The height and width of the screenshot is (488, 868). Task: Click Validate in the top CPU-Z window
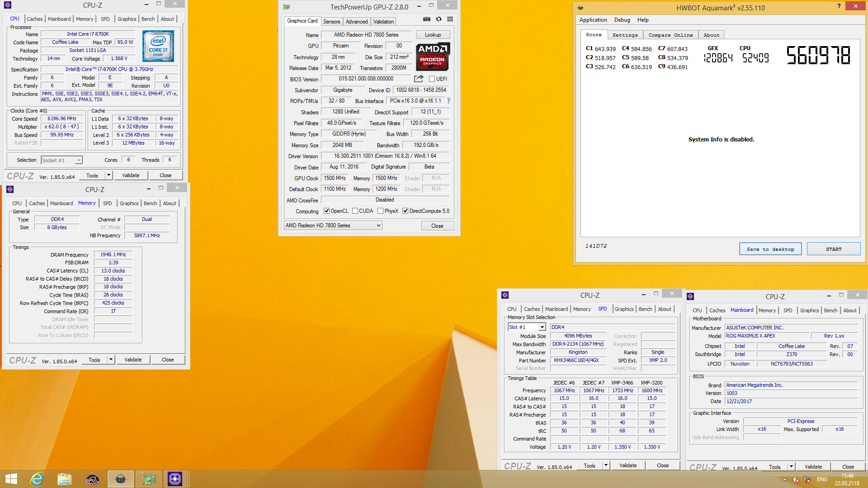pos(131,175)
